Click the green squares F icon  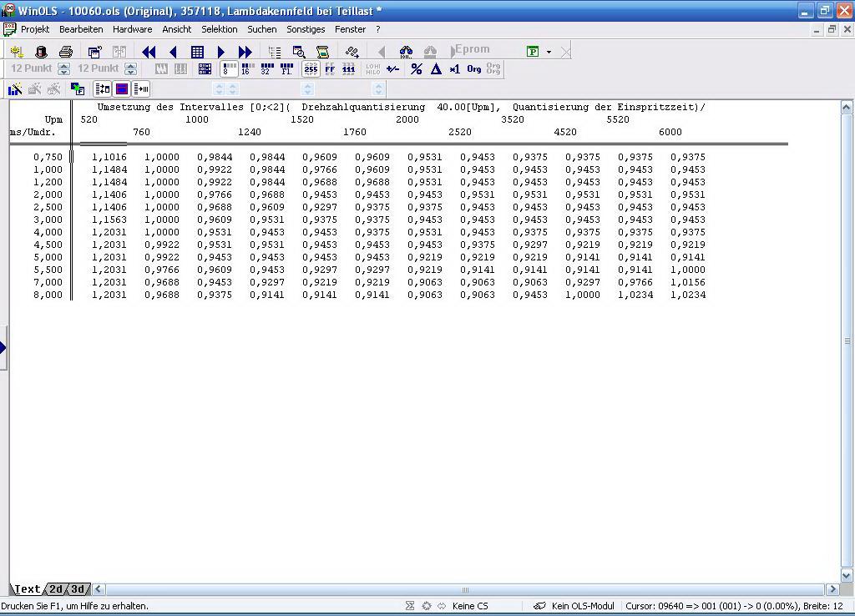point(78,88)
